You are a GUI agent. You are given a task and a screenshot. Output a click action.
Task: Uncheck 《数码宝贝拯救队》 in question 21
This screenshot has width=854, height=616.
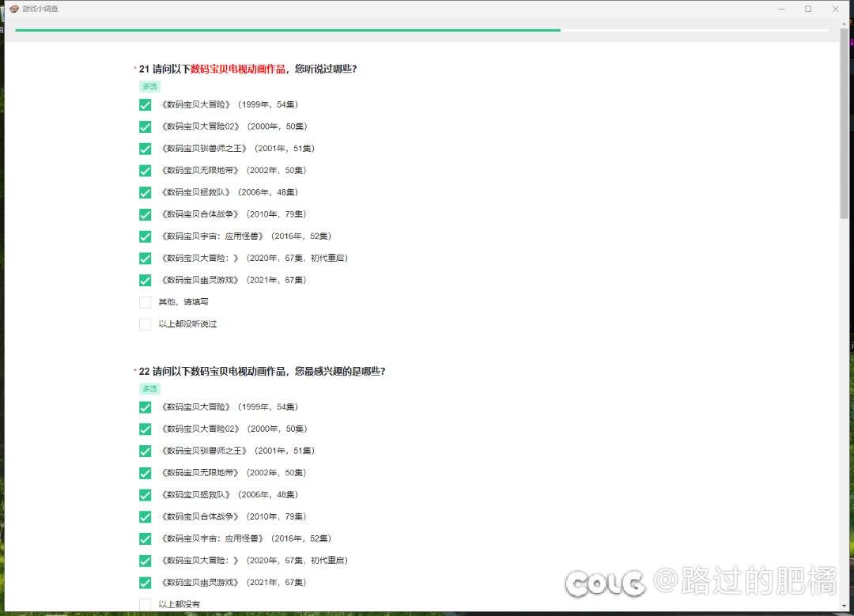[145, 192]
